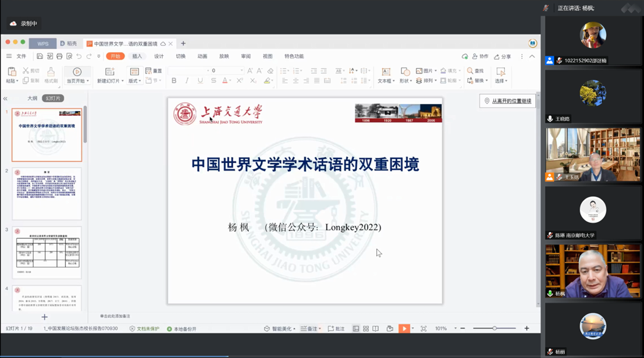Expand the 版式 layout dropdown

[x=140, y=81]
